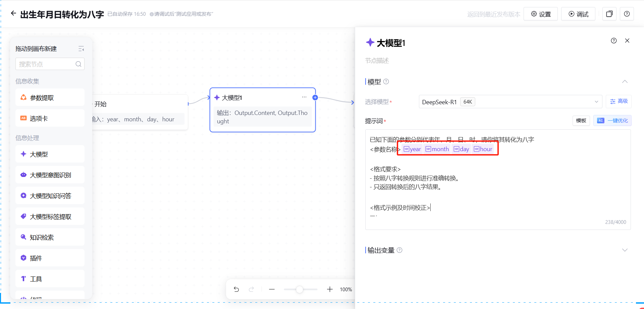Click 大模型1 node output text Output.Content

coord(255,113)
